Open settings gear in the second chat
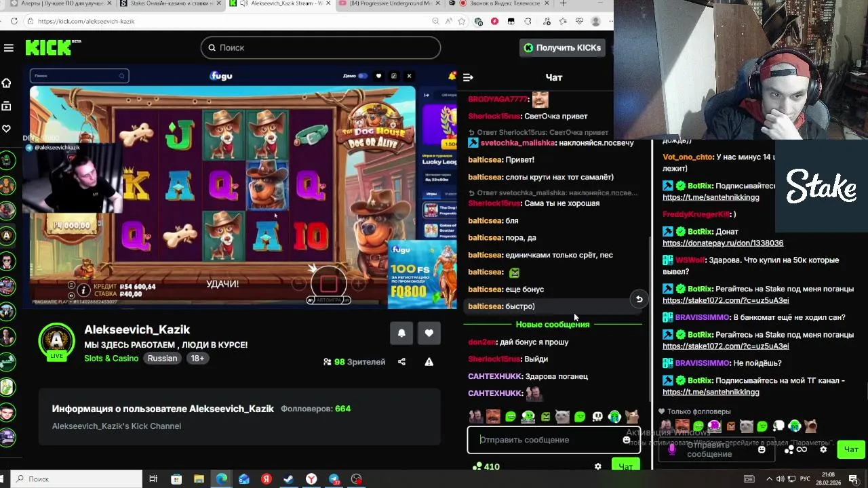The width and height of the screenshot is (868, 488). (x=823, y=449)
